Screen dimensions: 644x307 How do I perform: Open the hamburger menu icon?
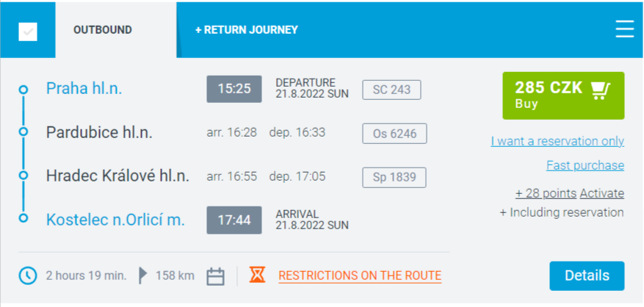tap(625, 29)
